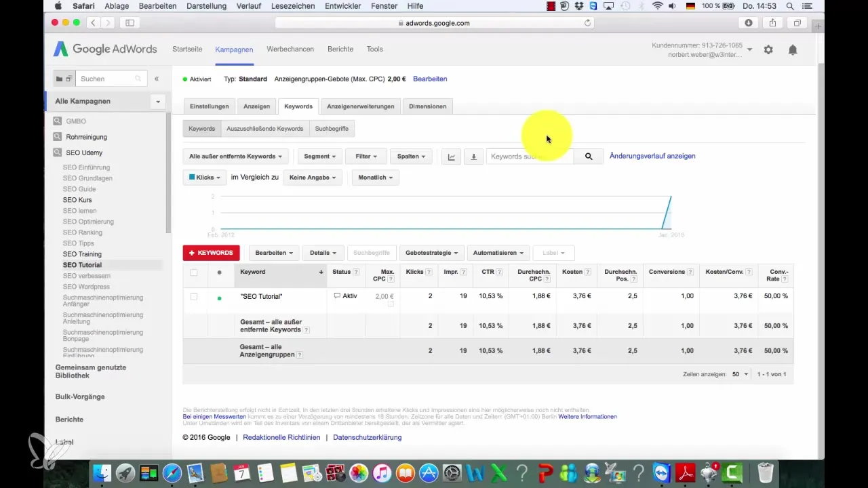868x488 pixels.
Task: Open the notifications bell
Action: [x=792, y=49]
